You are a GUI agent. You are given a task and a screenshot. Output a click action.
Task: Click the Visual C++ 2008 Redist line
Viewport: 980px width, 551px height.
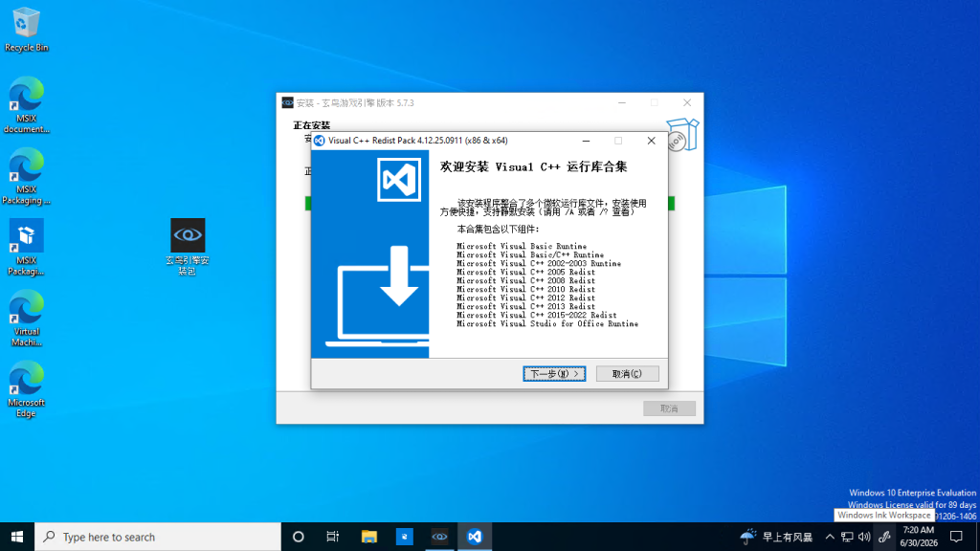pos(525,280)
